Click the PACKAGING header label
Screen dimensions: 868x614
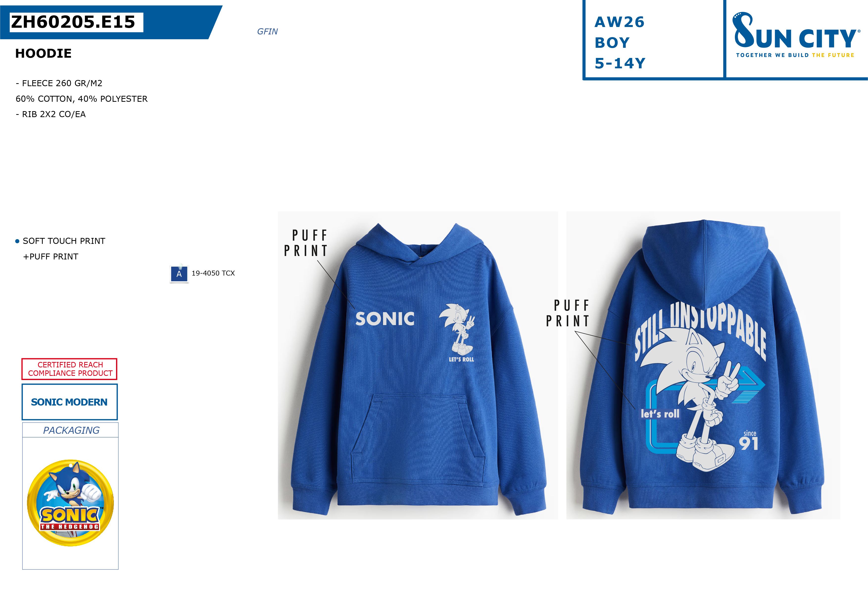click(71, 430)
